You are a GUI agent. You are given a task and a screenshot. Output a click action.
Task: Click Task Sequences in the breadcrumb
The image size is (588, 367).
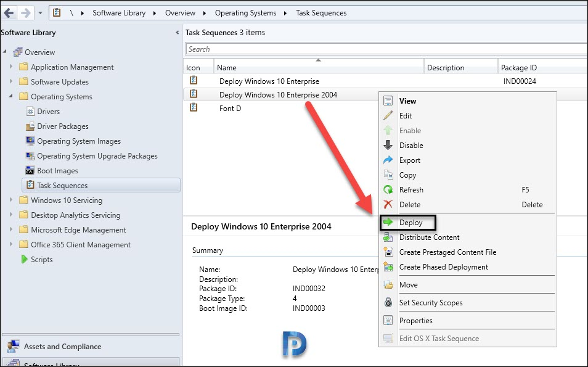(321, 13)
